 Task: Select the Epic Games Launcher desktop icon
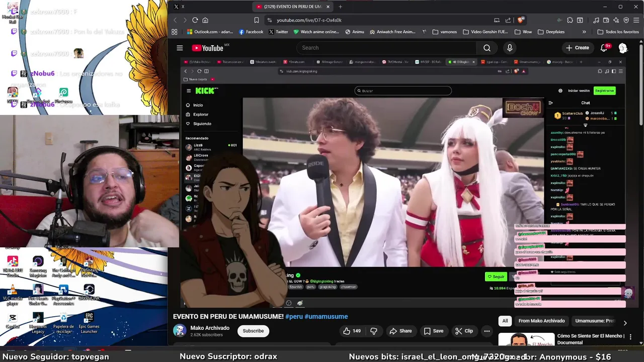point(89,323)
